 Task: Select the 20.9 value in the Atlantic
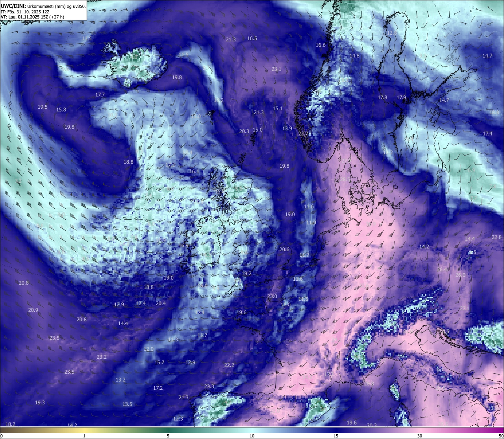33,310
